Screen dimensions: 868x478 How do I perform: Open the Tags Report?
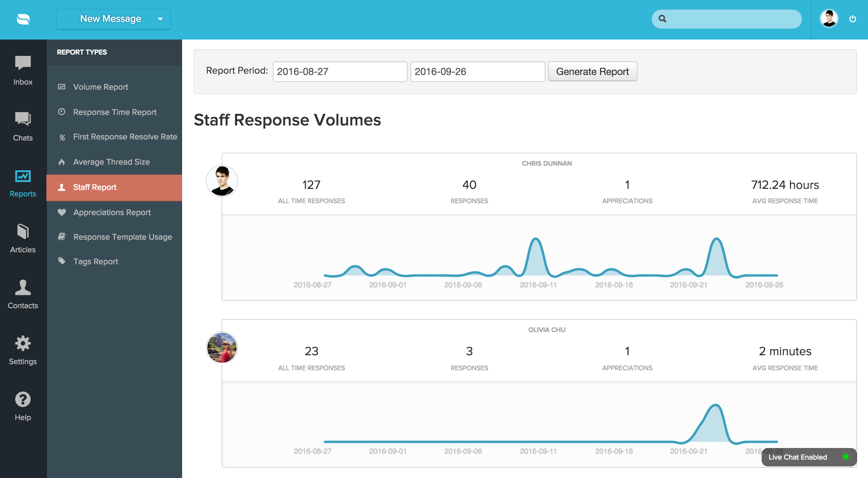[95, 262]
